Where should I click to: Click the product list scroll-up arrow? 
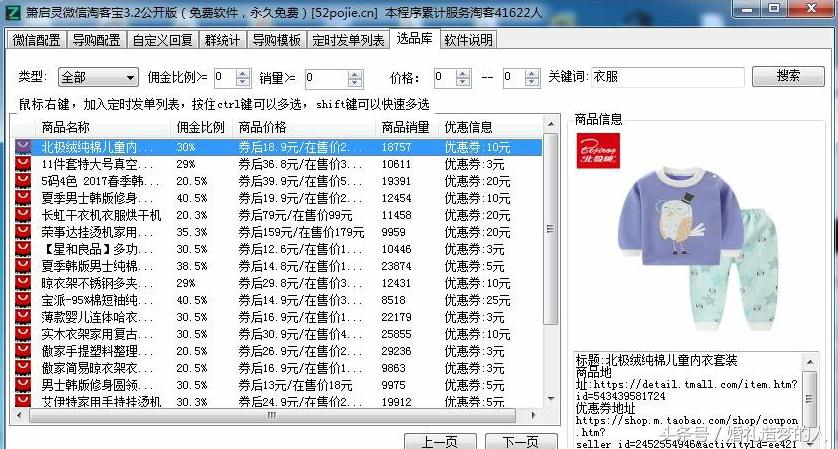(550, 125)
